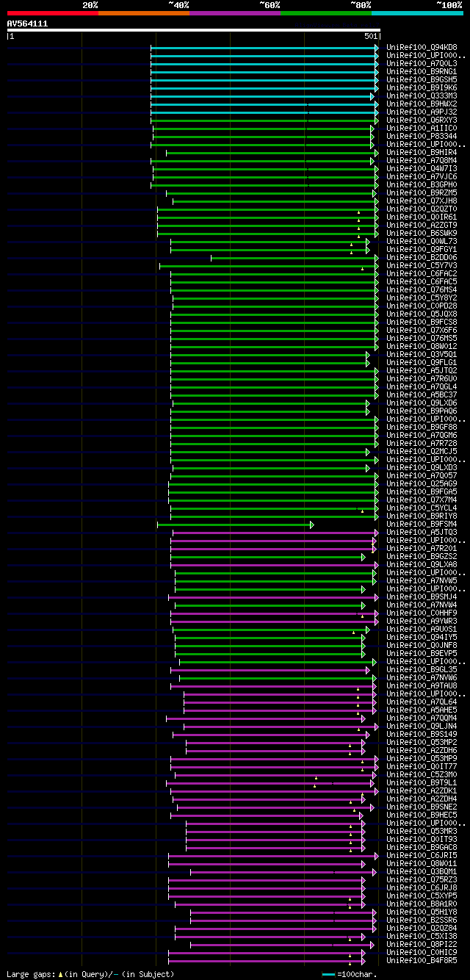The width and height of the screenshot is (470, 980).
Task: Select the UniRef100_Q7XJH8 label
Action: (422, 201)
